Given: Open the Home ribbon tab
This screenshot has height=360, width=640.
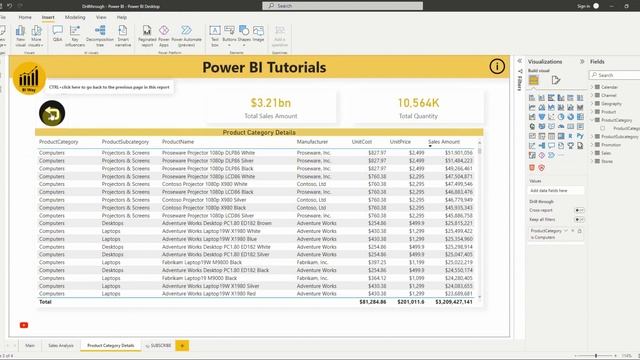Looking at the screenshot, I should click(x=25, y=17).
